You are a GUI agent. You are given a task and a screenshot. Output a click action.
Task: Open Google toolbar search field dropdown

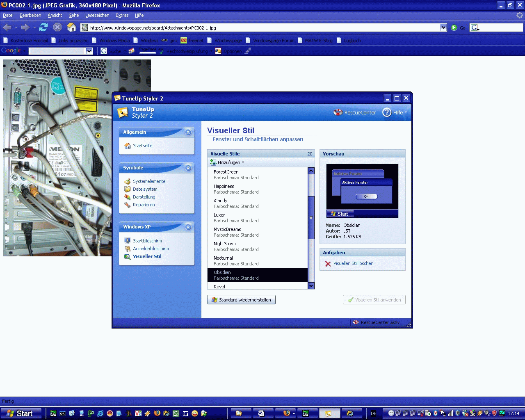pyautogui.click(x=89, y=51)
